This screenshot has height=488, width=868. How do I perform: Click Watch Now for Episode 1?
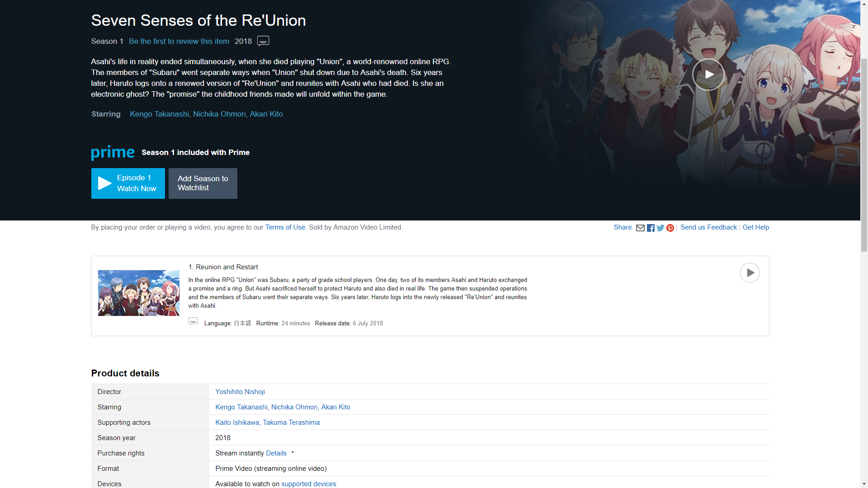tap(127, 183)
